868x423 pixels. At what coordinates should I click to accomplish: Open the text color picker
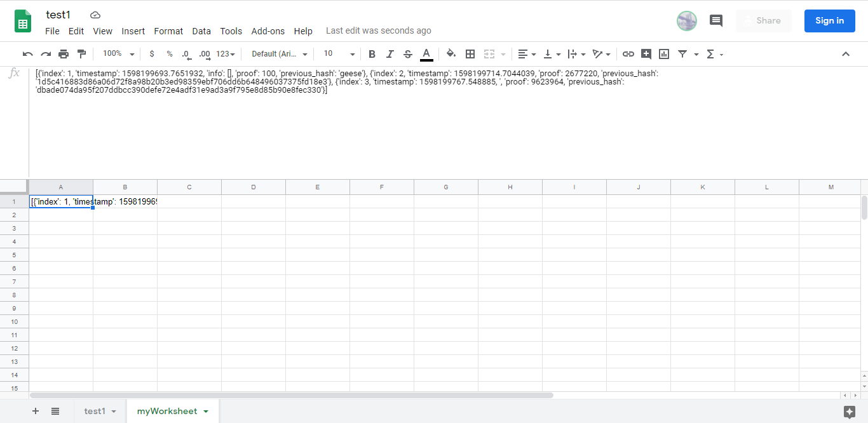click(x=426, y=54)
